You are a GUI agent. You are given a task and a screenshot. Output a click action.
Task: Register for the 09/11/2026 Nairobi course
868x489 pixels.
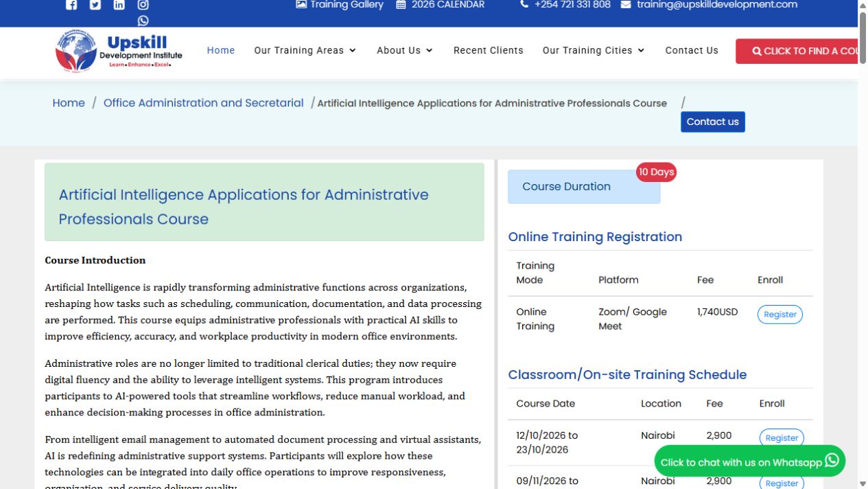point(782,483)
